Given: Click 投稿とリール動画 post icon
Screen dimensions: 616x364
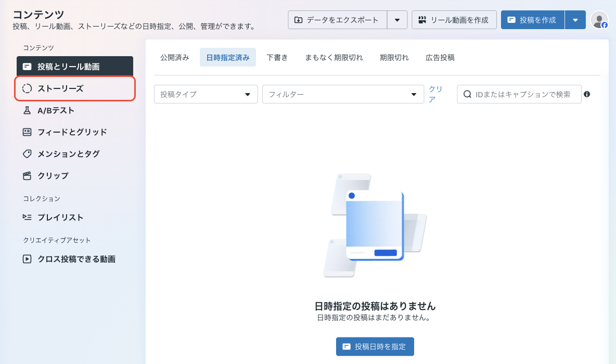Looking at the screenshot, I should [x=27, y=67].
